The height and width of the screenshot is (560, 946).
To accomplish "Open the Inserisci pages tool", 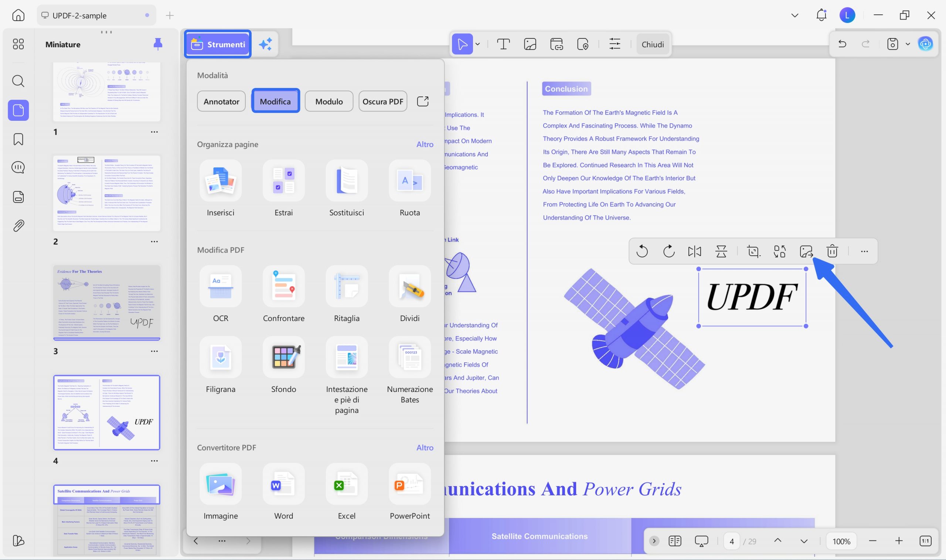I will [x=221, y=188].
